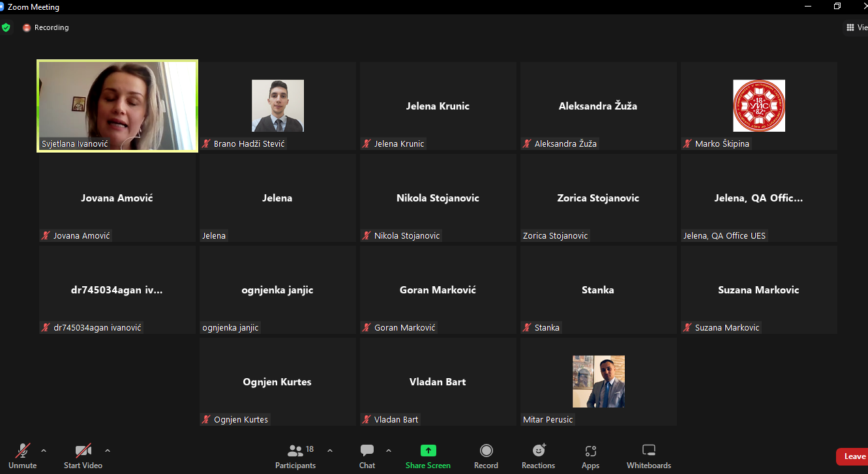868x474 pixels.
Task: Click the Mitar Perusic name label
Action: [x=548, y=419]
